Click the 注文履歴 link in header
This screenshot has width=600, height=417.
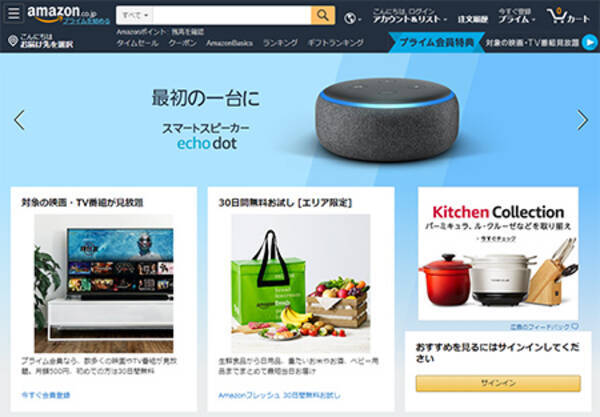click(473, 19)
